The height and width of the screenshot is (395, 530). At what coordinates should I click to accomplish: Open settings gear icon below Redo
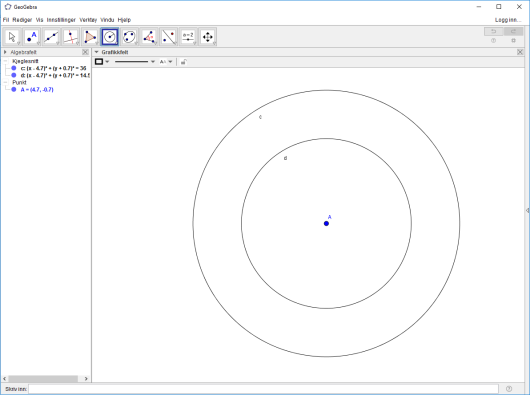(x=513, y=41)
